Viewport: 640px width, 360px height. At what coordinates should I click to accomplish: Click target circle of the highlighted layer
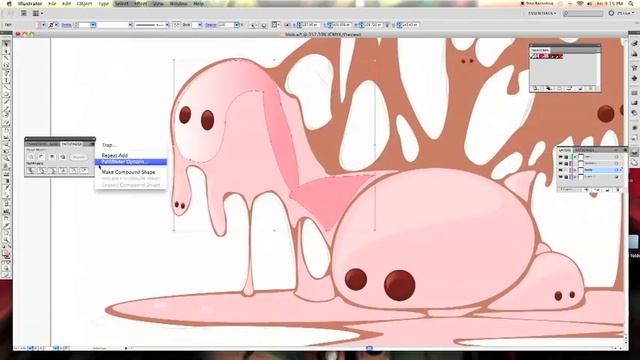click(x=616, y=170)
